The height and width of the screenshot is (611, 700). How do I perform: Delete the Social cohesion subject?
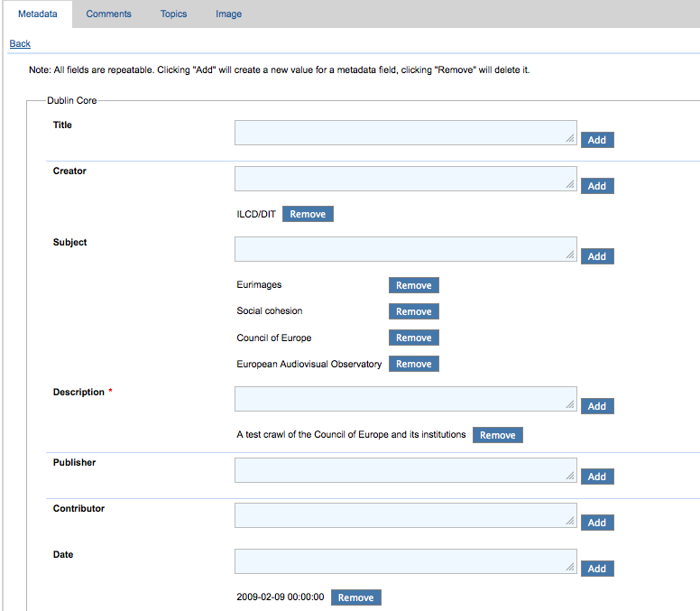tap(413, 311)
